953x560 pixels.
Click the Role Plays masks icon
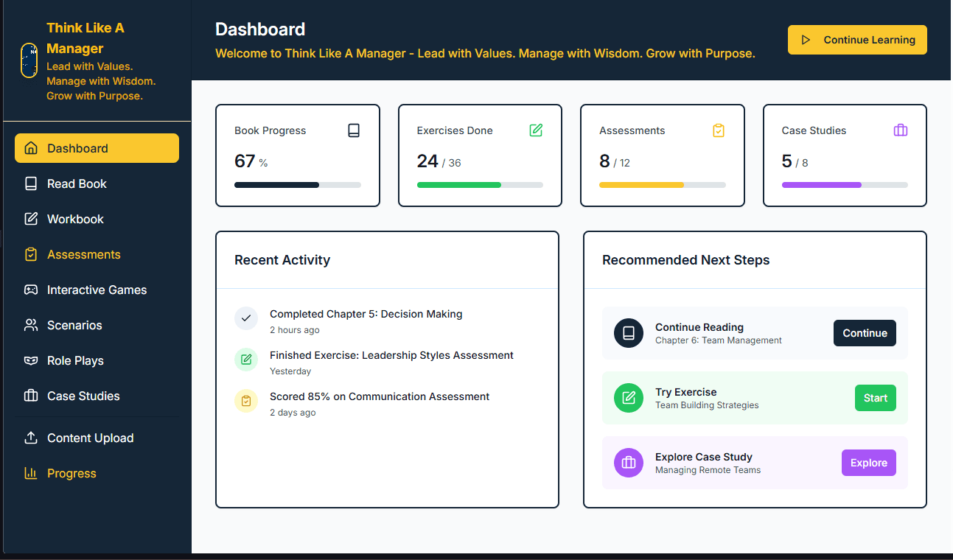pyautogui.click(x=30, y=360)
